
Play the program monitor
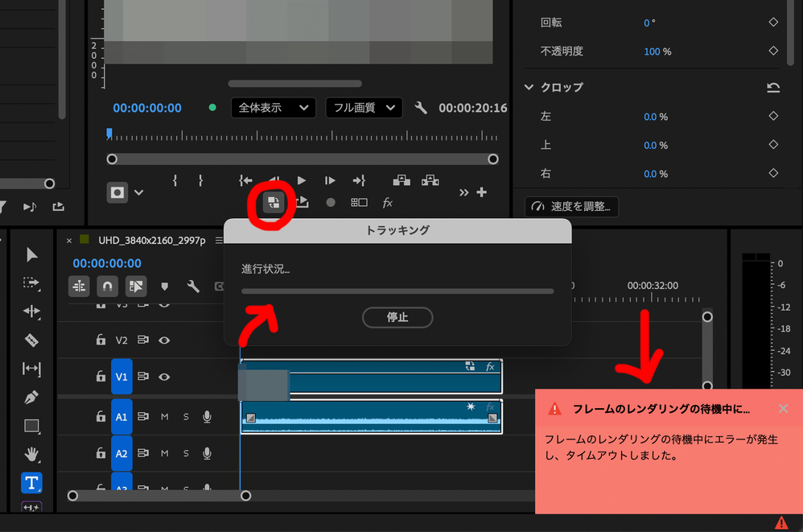coord(302,180)
